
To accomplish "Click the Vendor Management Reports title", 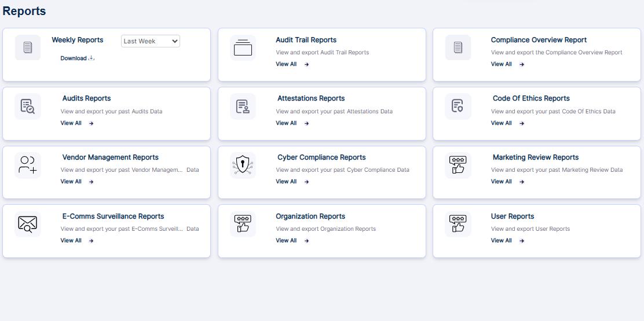I will click(x=111, y=157).
